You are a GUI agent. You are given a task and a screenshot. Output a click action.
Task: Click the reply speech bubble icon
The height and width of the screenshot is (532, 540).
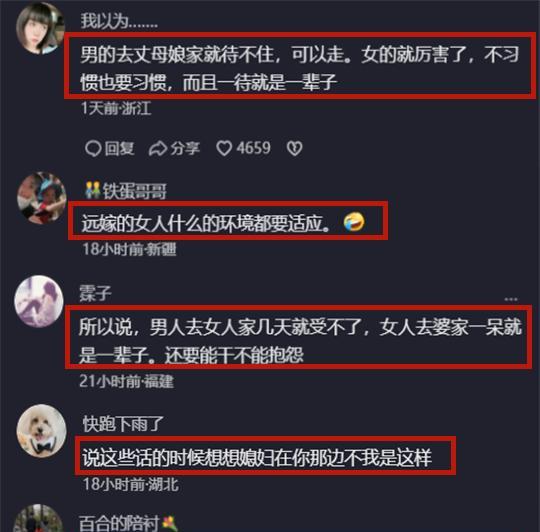click(93, 149)
